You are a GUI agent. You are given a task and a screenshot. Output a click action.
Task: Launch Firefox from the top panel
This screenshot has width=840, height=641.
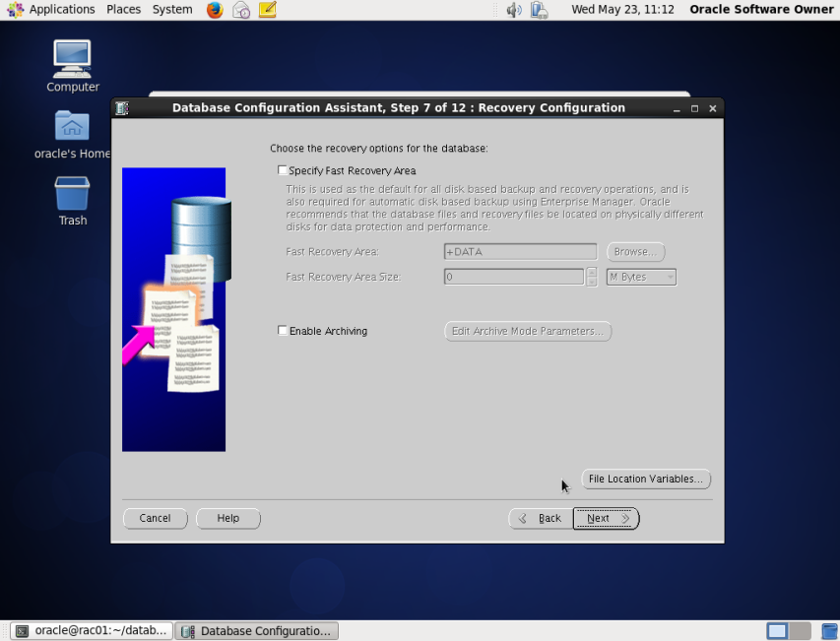[x=215, y=10]
